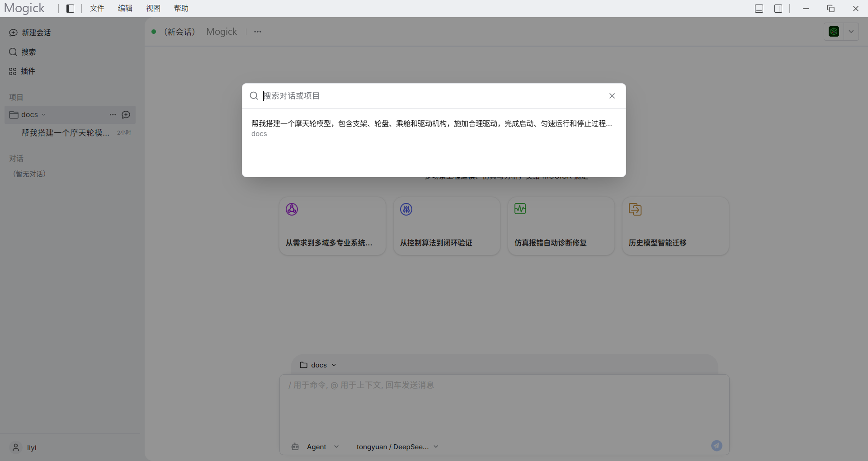Screen dimensions: 868x461
Task: Open the session more options ellipsis
Action: 258,32
